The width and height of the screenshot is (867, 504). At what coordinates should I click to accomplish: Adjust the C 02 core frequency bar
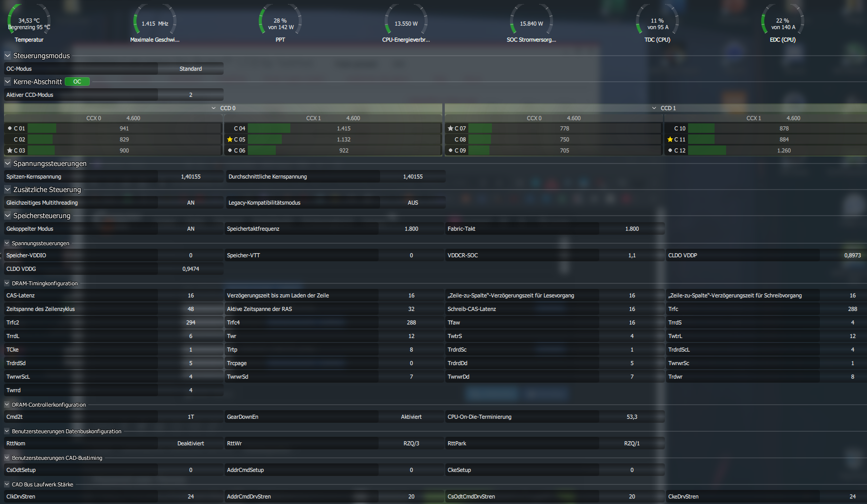tap(124, 139)
